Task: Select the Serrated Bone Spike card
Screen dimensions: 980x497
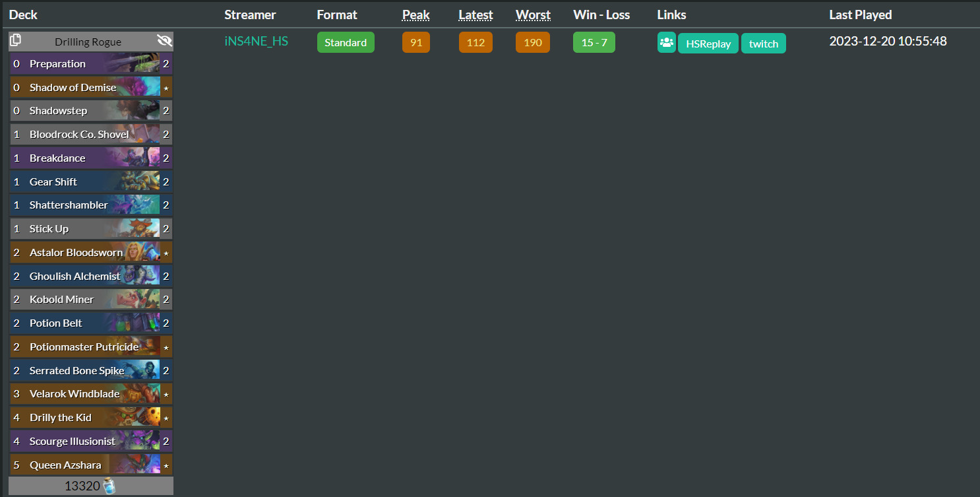Action: coord(91,370)
